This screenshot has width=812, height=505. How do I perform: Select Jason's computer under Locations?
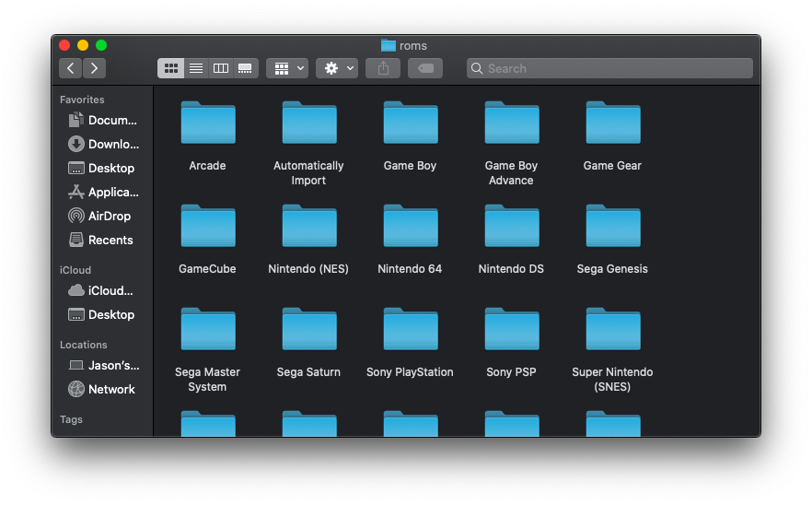pos(102,366)
